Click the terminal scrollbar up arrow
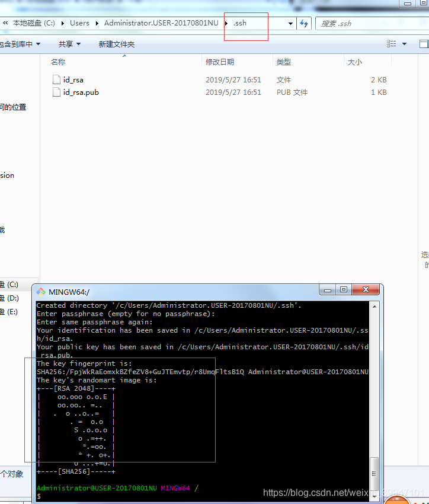The width and height of the screenshot is (429, 504). click(374, 307)
